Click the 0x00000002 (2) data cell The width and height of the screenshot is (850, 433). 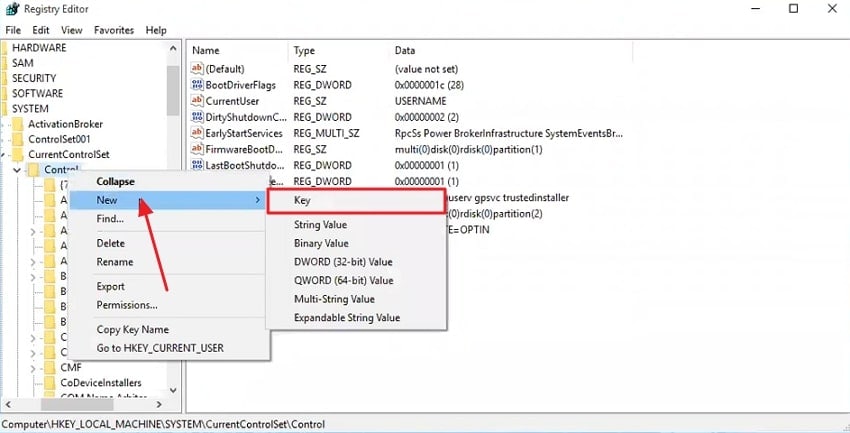point(427,117)
